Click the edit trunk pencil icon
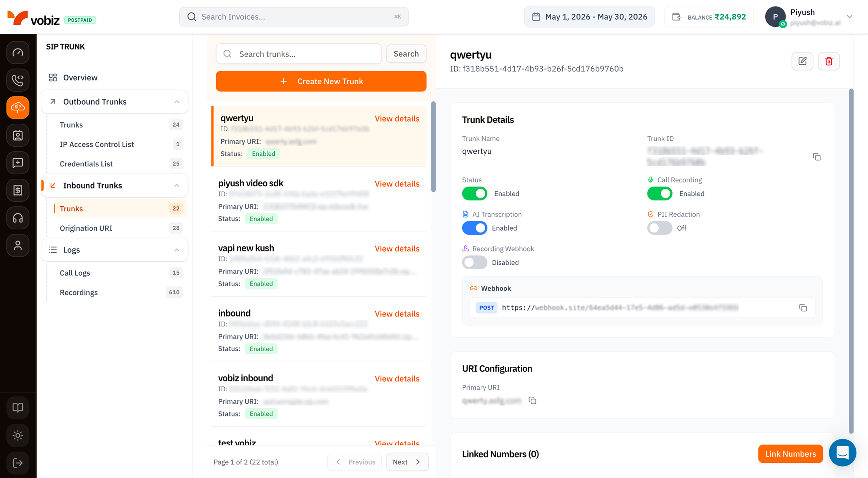The height and width of the screenshot is (478, 868). 802,61
